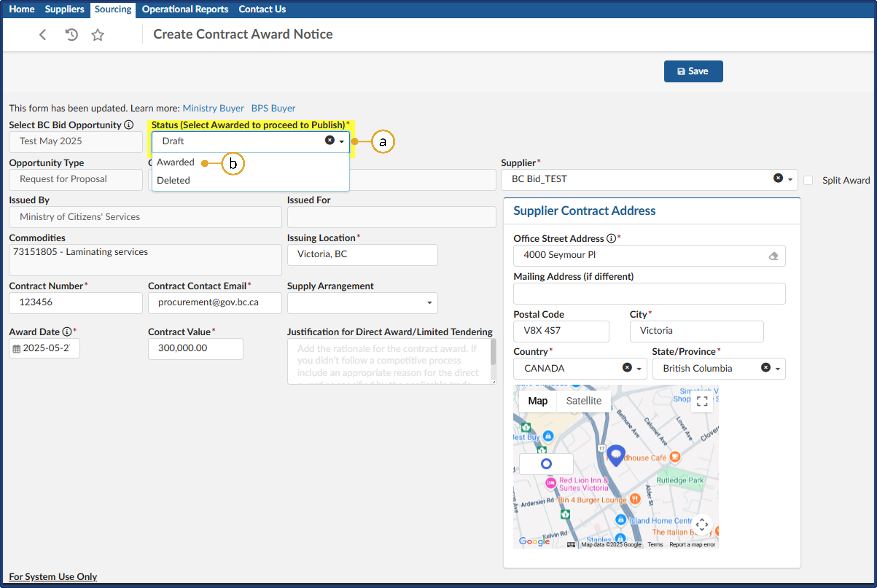The width and height of the screenshot is (877, 588).
Task: Open the map Terms link
Action: 655,544
